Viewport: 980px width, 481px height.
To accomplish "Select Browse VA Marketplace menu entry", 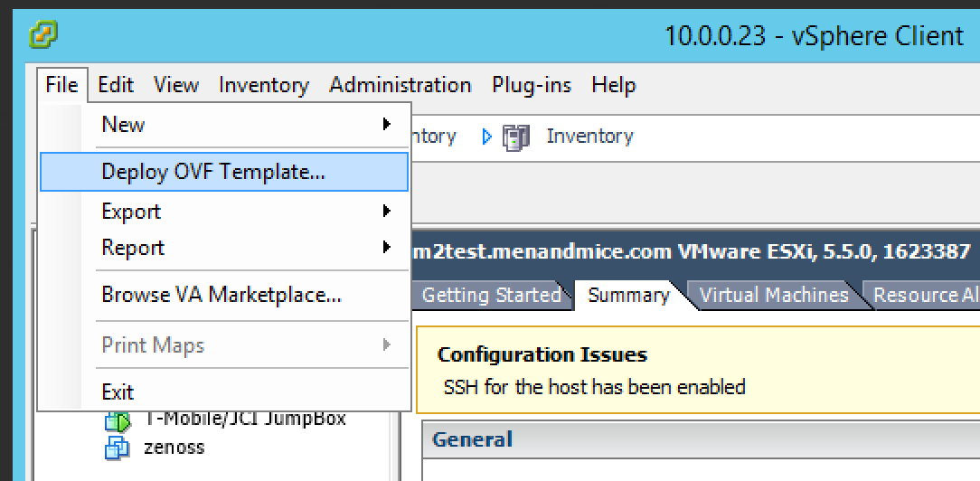I will [221, 295].
